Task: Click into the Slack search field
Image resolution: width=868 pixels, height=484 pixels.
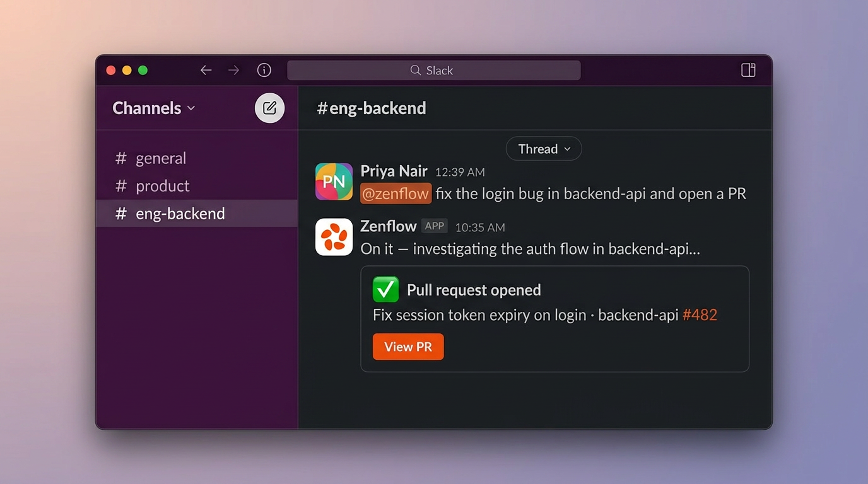Action: pos(434,70)
